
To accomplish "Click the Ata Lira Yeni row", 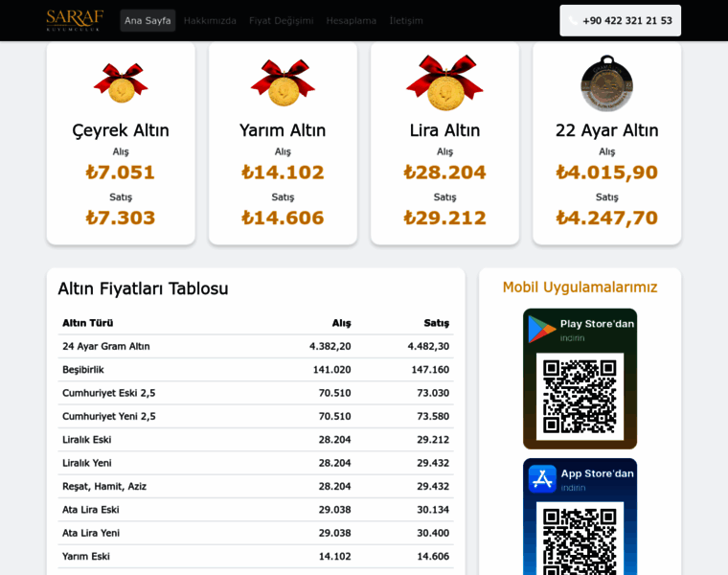I will [x=255, y=533].
